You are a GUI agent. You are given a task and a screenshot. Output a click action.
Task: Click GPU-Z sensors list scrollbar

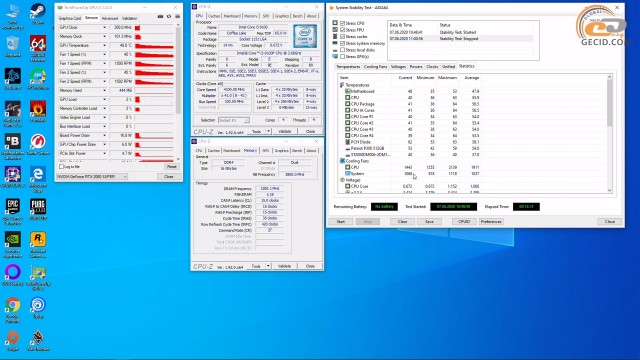178,71
